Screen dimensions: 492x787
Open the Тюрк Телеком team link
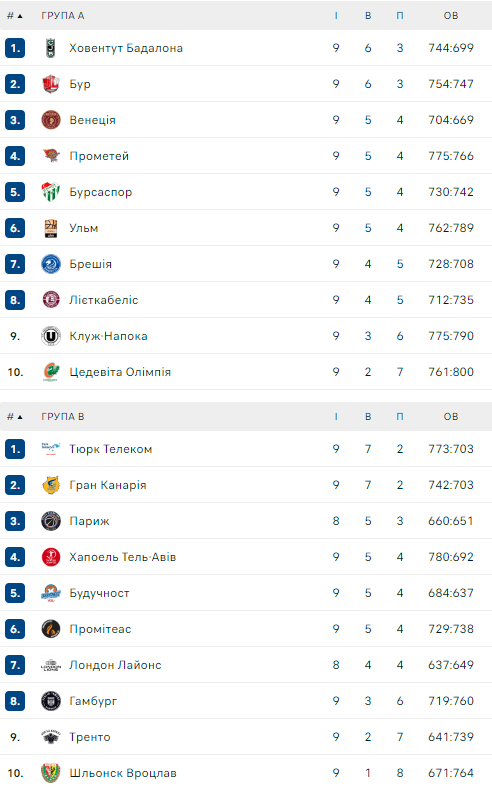(110, 449)
